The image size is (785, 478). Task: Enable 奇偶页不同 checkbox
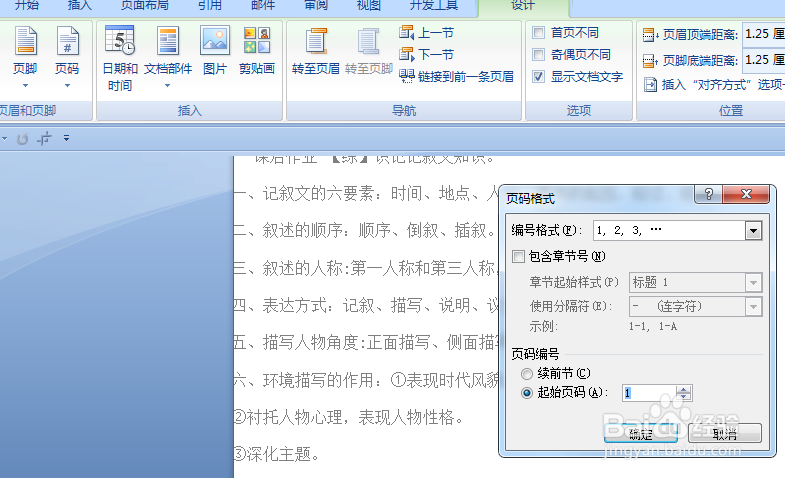point(539,55)
